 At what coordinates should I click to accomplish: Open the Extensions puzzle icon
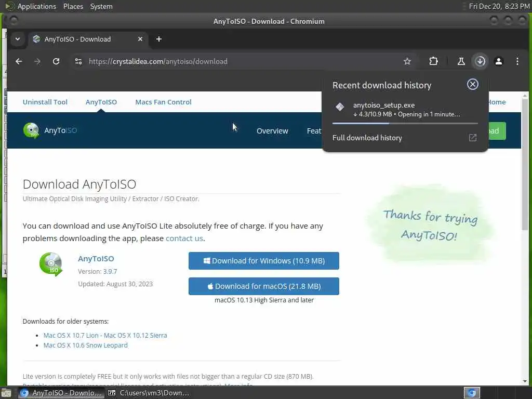433,61
